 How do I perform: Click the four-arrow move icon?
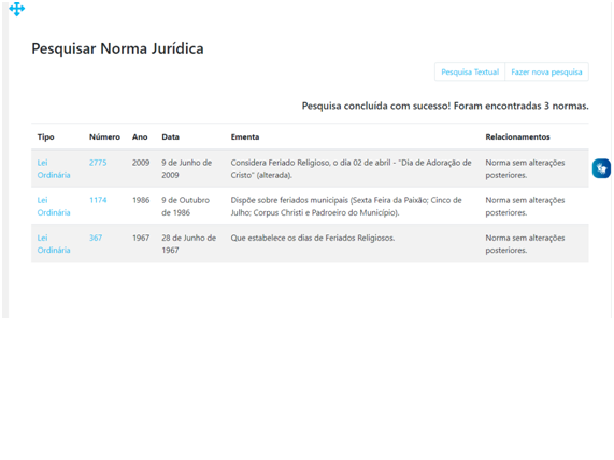click(x=17, y=9)
